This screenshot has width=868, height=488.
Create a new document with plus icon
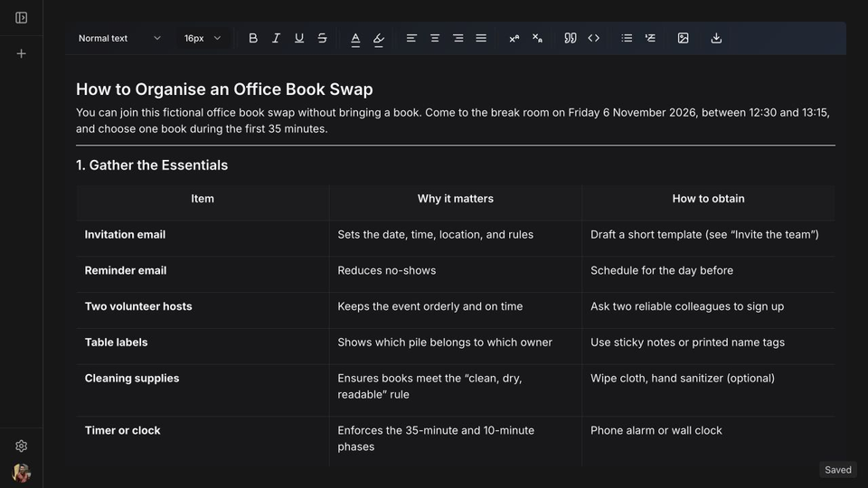[x=21, y=53]
